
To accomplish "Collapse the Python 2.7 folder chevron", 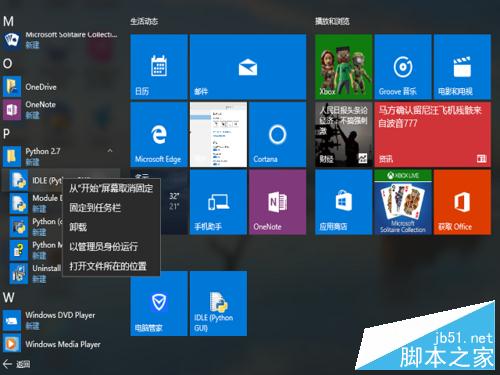I will tap(110, 151).
